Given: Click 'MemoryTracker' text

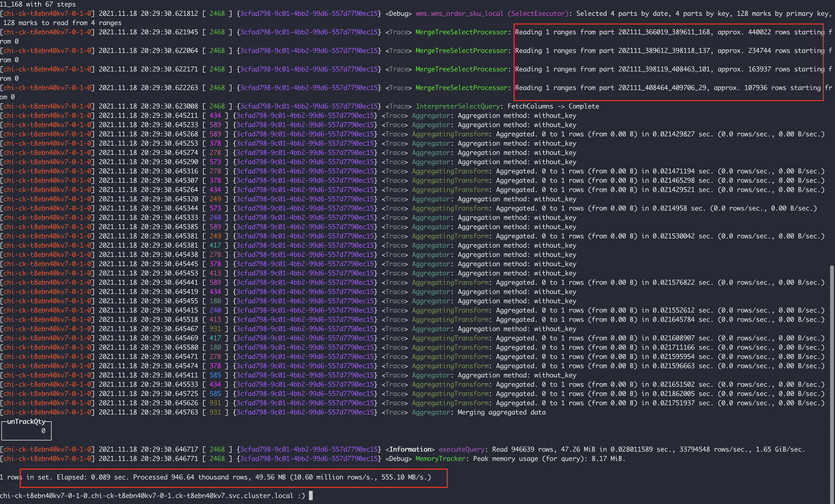Looking at the screenshot, I should coord(440,458).
